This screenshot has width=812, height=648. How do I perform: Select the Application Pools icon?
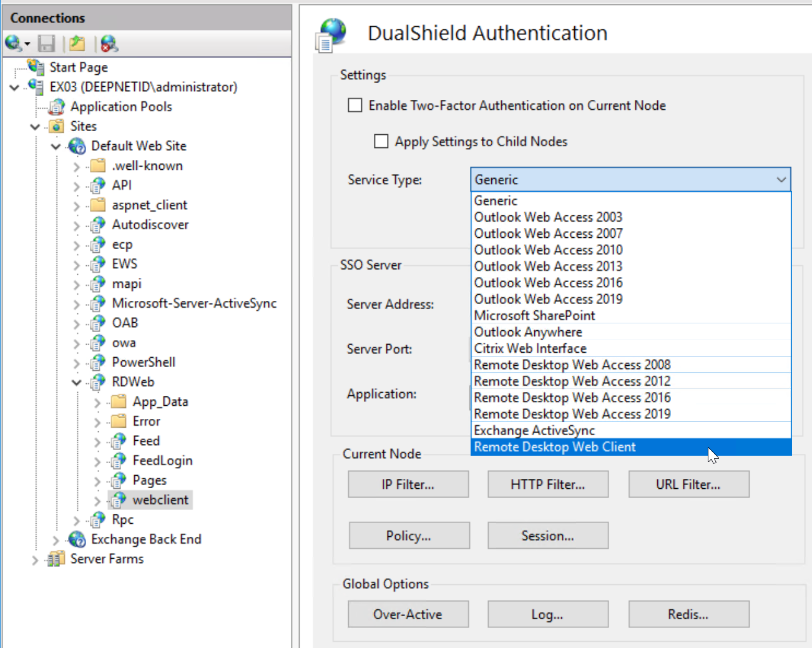pyautogui.click(x=57, y=107)
